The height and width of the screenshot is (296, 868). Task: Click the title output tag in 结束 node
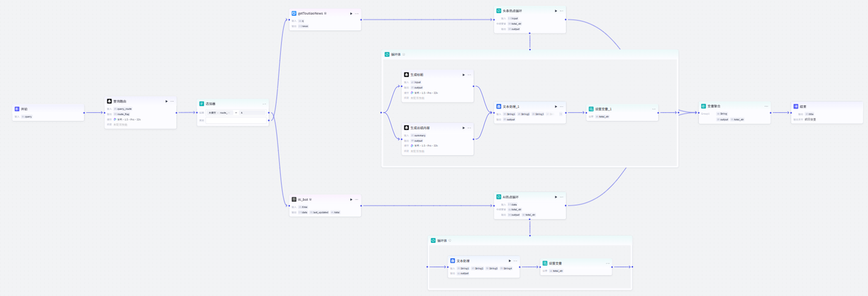click(x=810, y=114)
